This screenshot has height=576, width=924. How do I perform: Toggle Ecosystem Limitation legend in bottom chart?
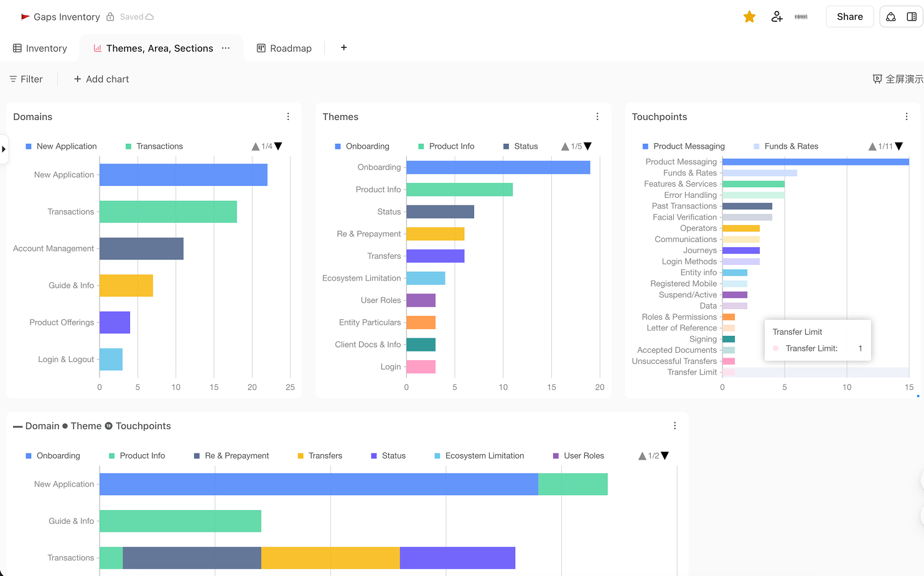pyautogui.click(x=479, y=456)
